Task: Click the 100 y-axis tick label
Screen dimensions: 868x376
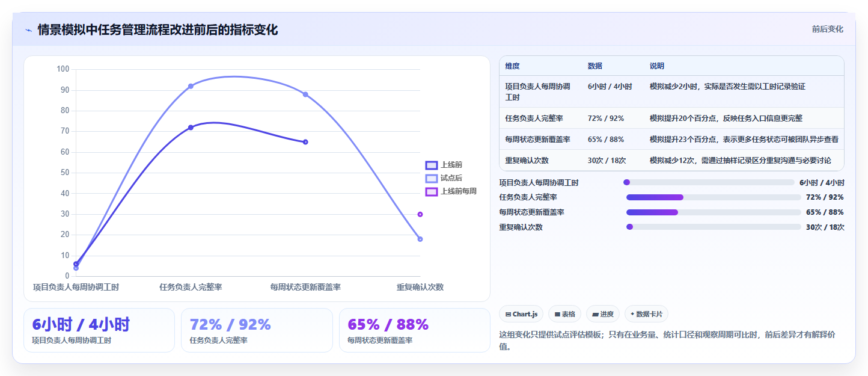Action: tap(63, 69)
